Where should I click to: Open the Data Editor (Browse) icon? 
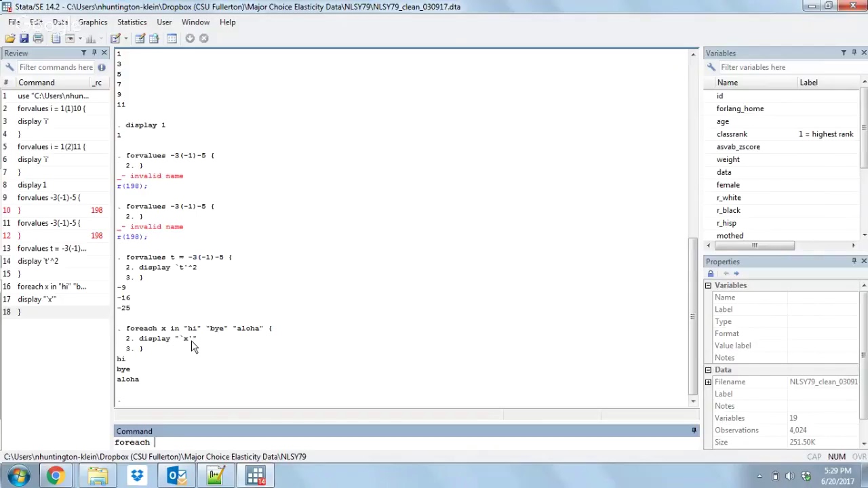(154, 39)
